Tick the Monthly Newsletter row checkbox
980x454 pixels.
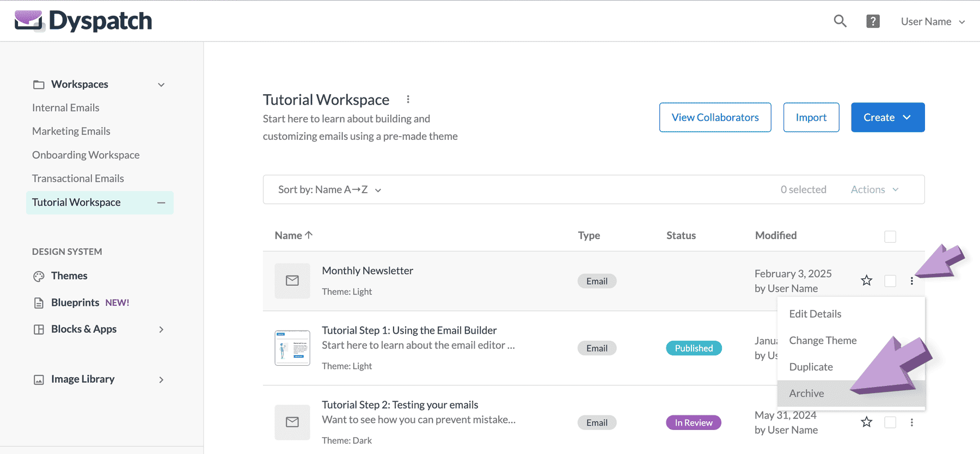tap(890, 281)
